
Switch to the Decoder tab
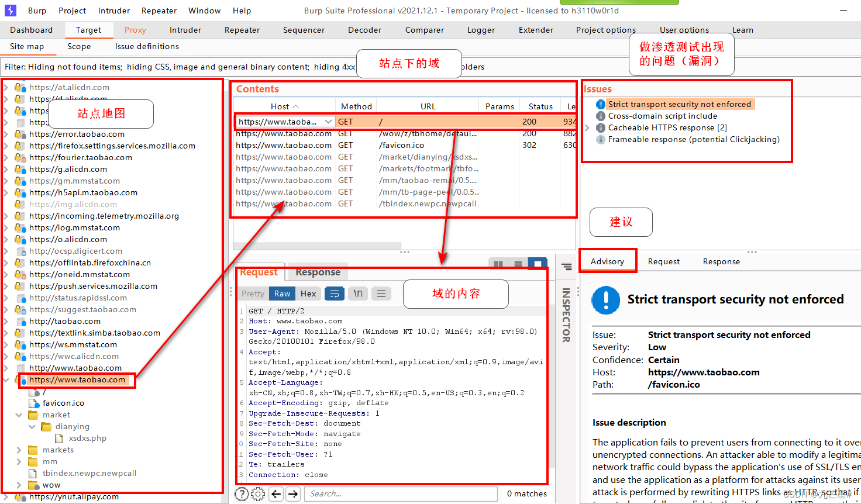364,30
